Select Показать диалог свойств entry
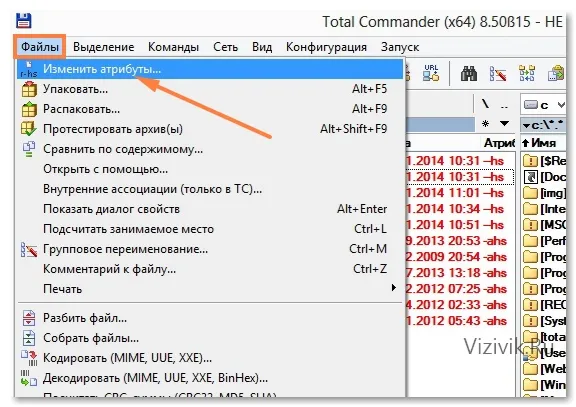576x407 pixels. pos(210,209)
